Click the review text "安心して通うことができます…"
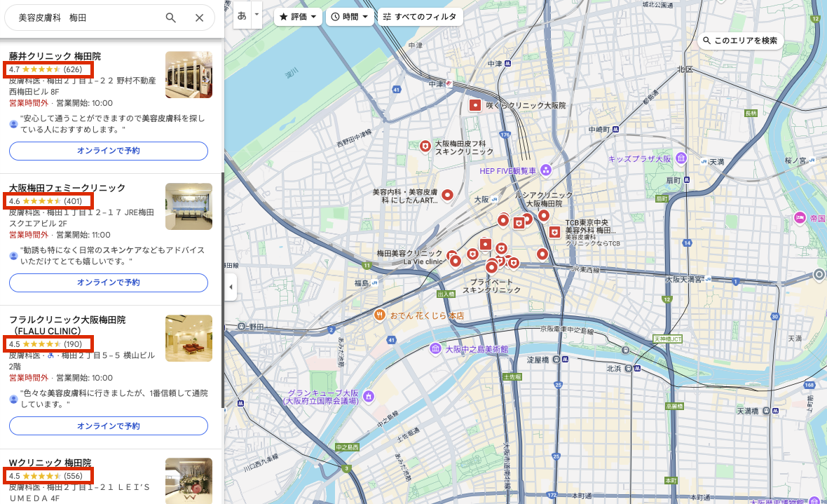Image resolution: width=827 pixels, height=504 pixels. [x=113, y=124]
